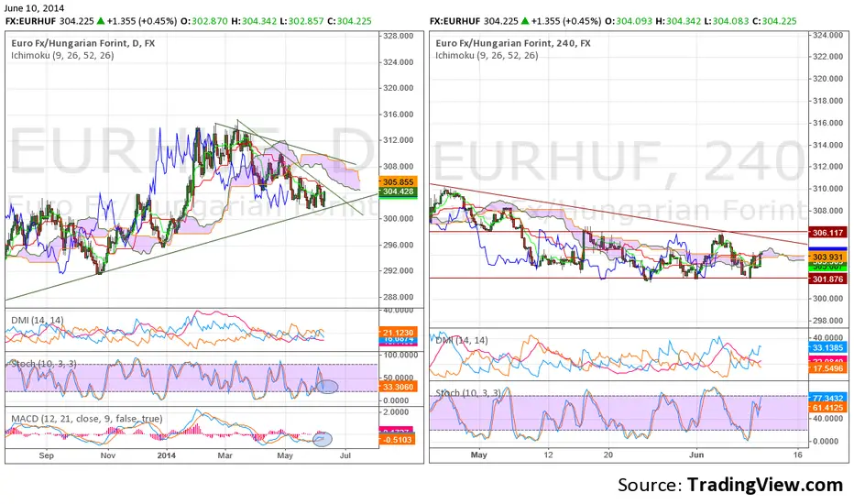Click the orange 17.5496 DMI value label
This screenshot has width=854, height=504.
click(827, 368)
